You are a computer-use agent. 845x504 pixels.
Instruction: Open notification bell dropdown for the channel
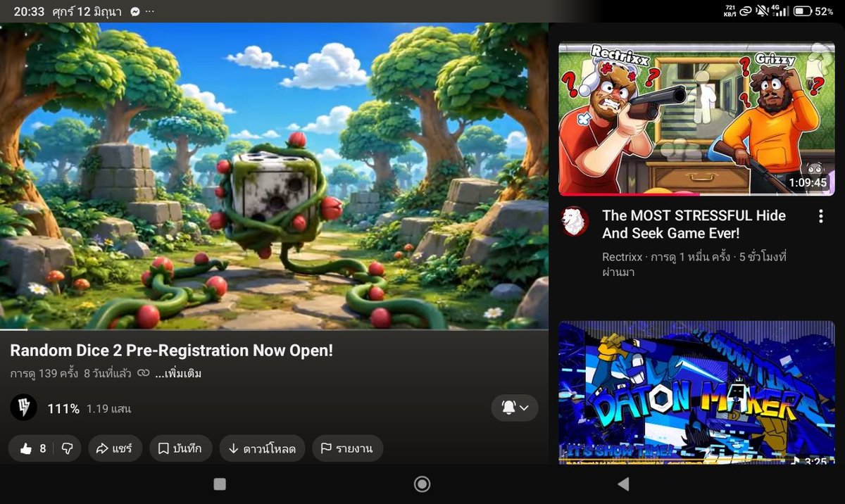coord(515,408)
